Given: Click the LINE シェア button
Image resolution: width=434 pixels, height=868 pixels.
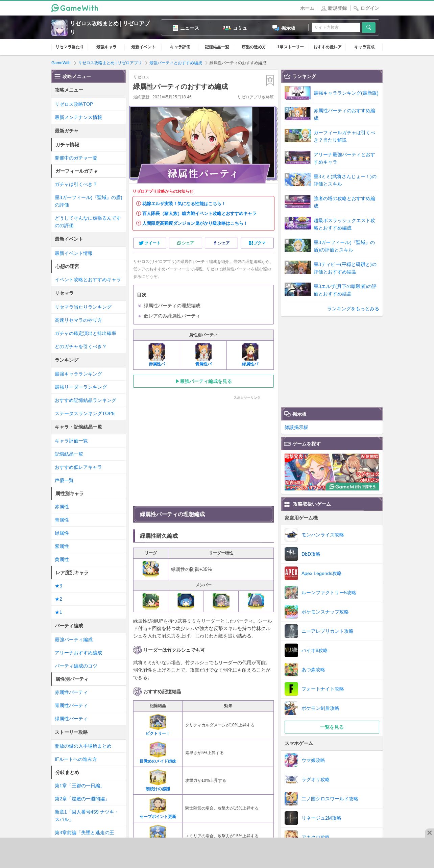Looking at the screenshot, I should (x=185, y=243).
